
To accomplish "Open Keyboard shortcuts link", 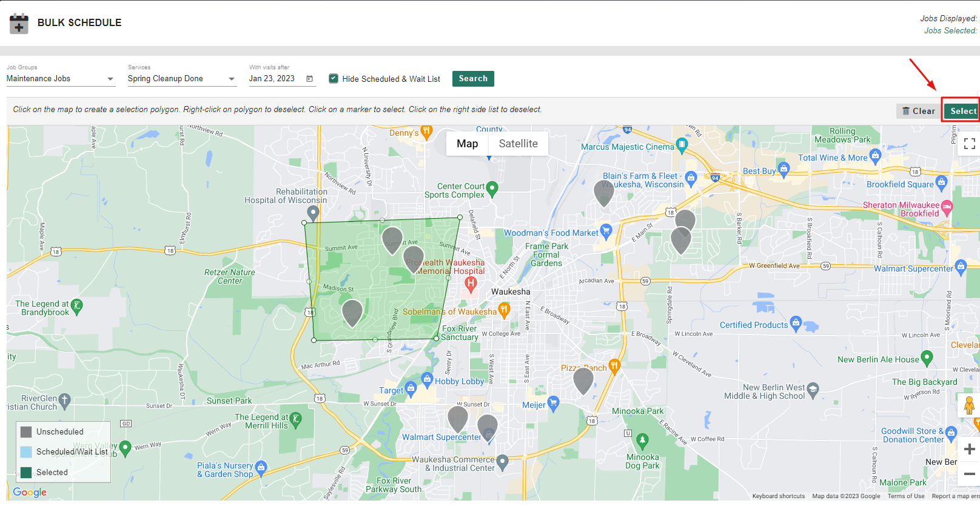I will pos(778,496).
